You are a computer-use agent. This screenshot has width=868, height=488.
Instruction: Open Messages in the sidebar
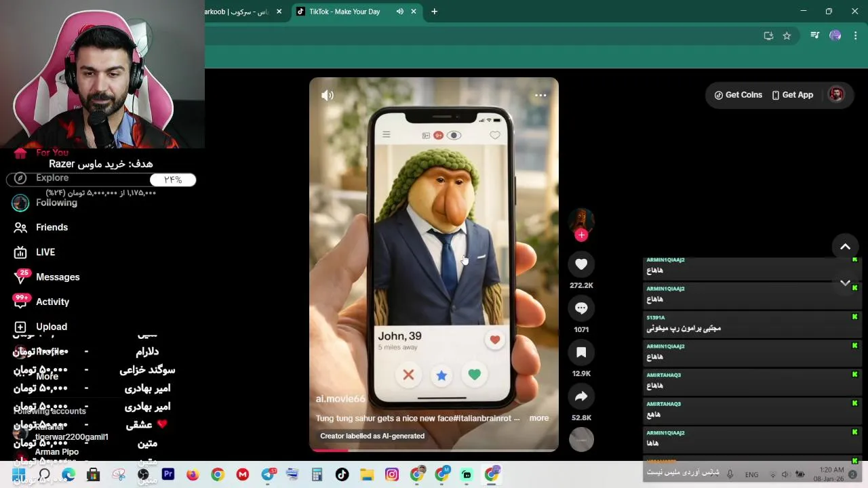pos(47,277)
